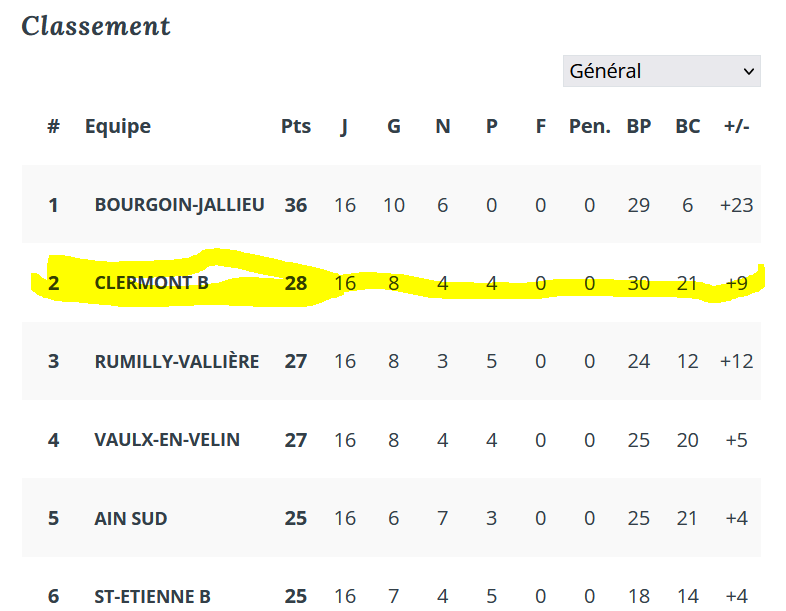Click the N draws column header
The image size is (786, 611).
[x=443, y=126]
